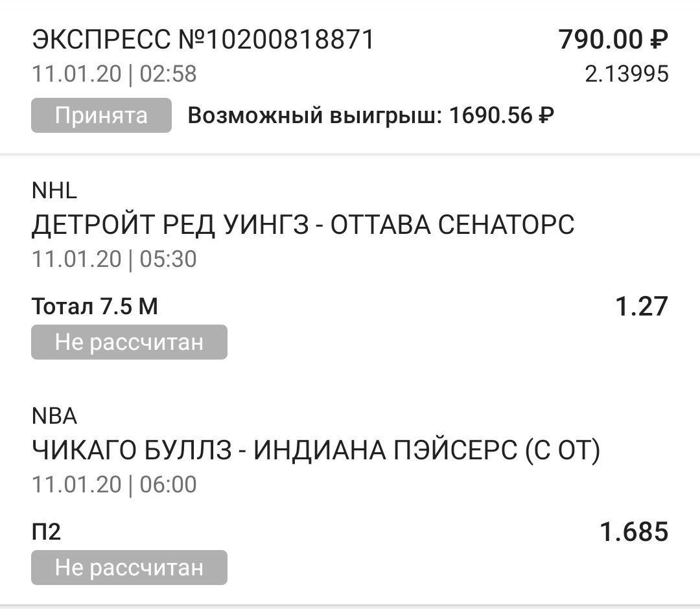Select the NBA league label
The width and height of the screenshot is (700, 609).
(54, 416)
